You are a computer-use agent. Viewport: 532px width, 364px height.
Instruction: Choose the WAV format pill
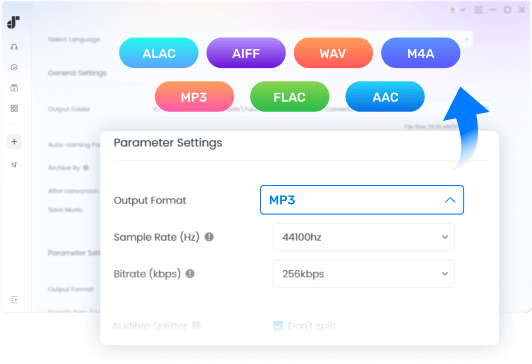[333, 53]
